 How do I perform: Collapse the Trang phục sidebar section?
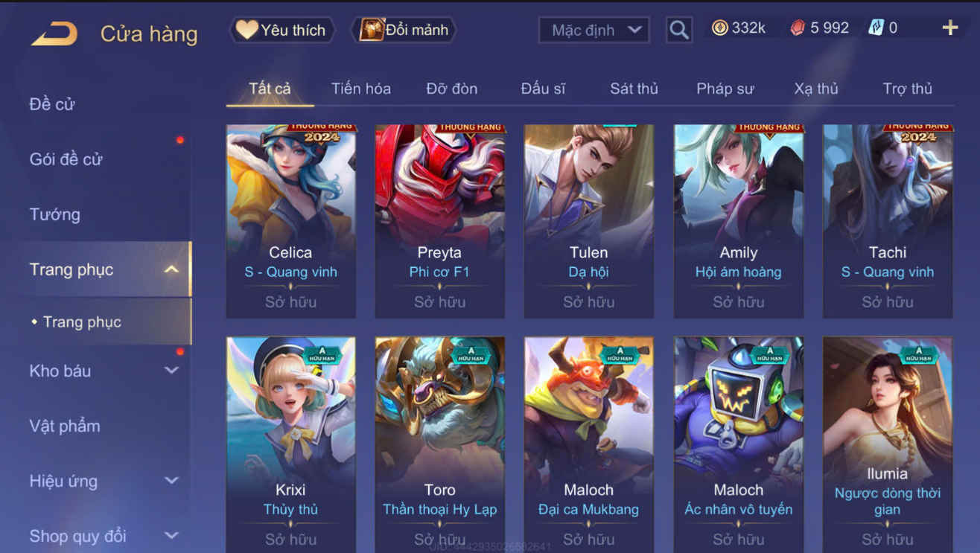171,269
